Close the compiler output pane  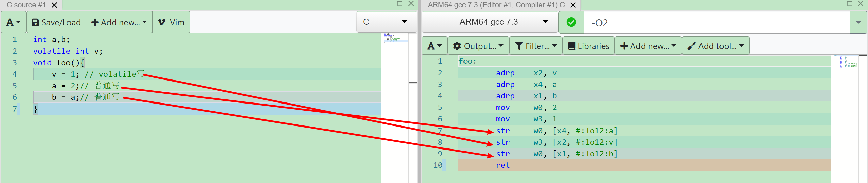(861, 4)
